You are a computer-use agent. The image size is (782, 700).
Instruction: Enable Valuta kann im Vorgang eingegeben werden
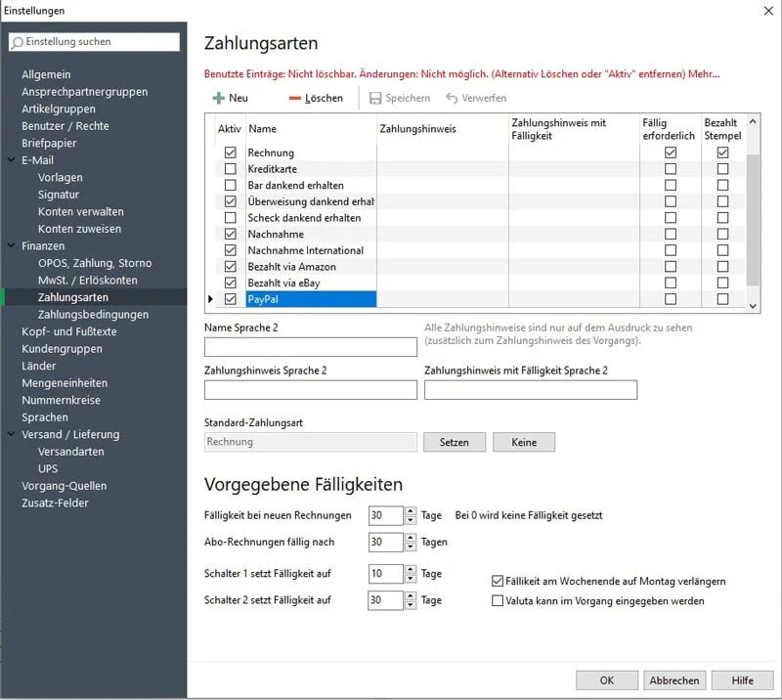pos(498,601)
